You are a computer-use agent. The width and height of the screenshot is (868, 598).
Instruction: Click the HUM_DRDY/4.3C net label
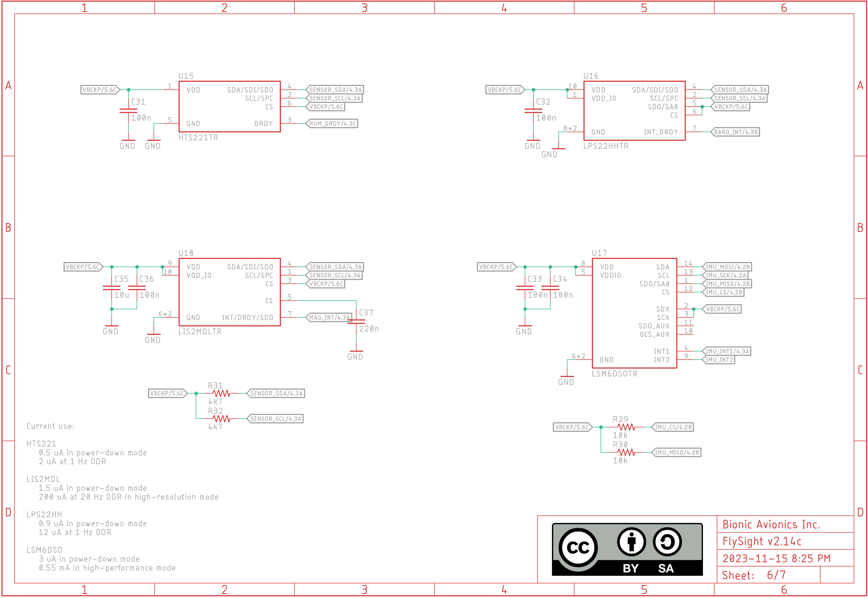tap(332, 124)
